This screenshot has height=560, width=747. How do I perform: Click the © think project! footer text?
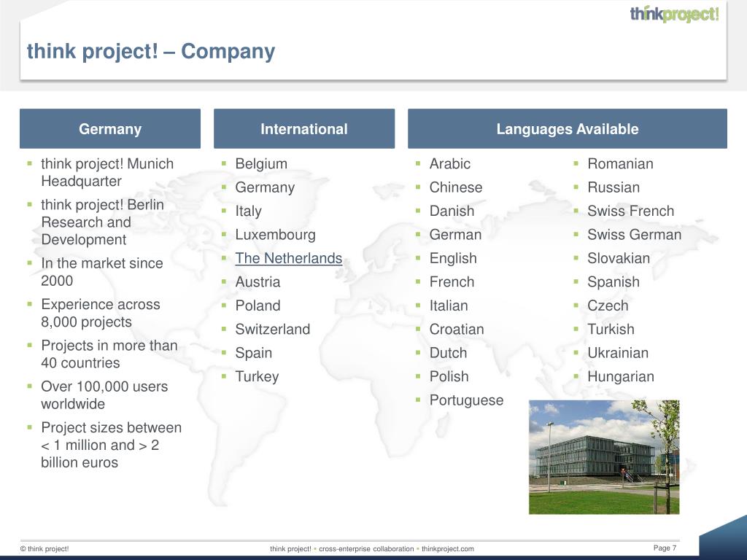pyautogui.click(x=44, y=548)
